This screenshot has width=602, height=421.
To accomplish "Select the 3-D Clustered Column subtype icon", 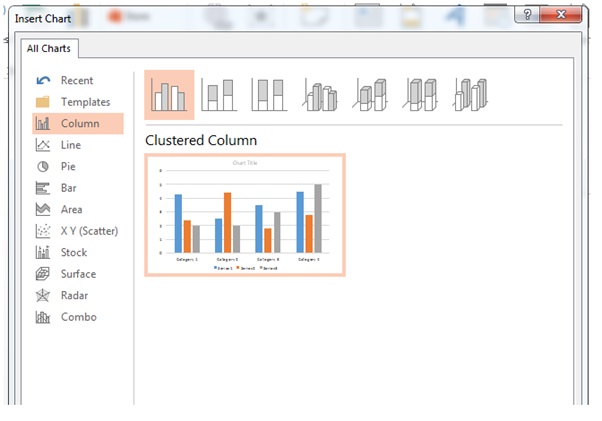I will click(319, 96).
